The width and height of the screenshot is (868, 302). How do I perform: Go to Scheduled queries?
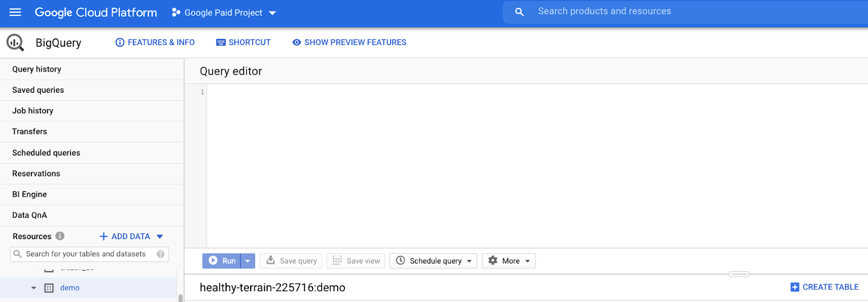[x=46, y=153]
